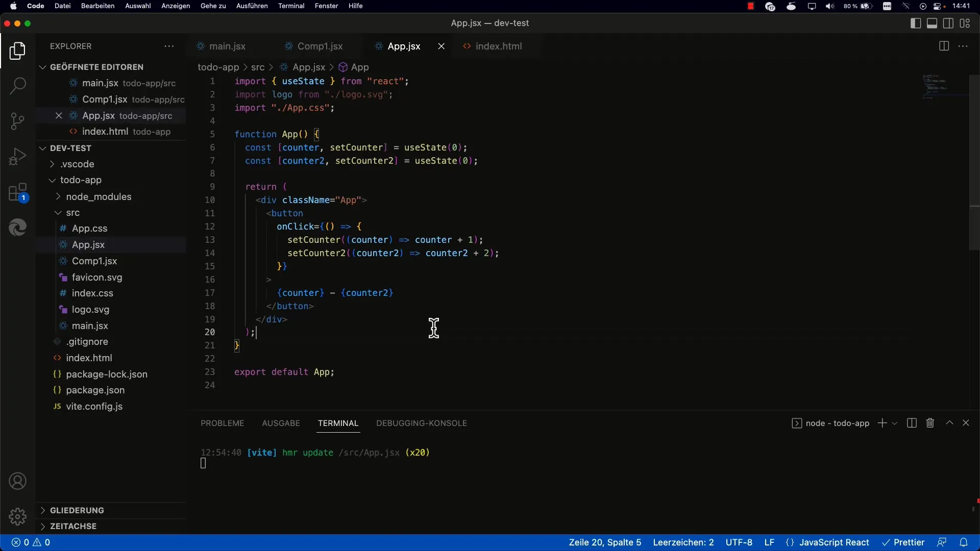Open the Run and Debug view

17,156
